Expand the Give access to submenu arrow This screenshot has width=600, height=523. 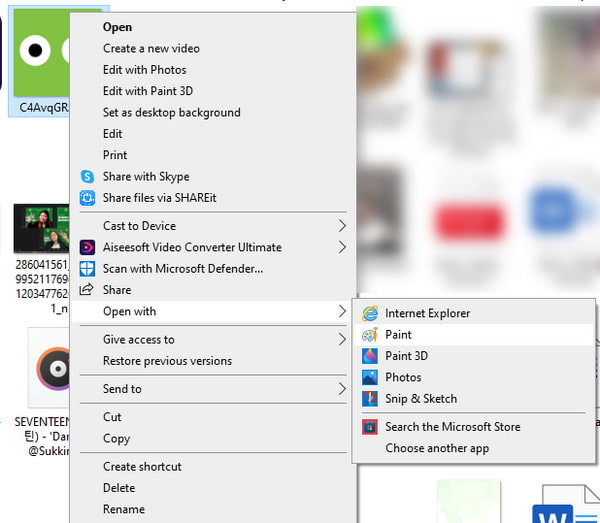coord(342,339)
